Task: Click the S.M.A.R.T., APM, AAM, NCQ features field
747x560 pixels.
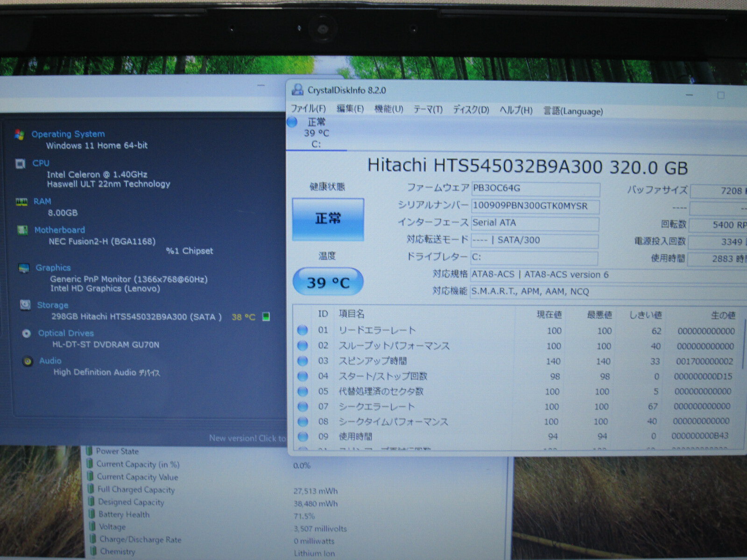Action: 608,292
